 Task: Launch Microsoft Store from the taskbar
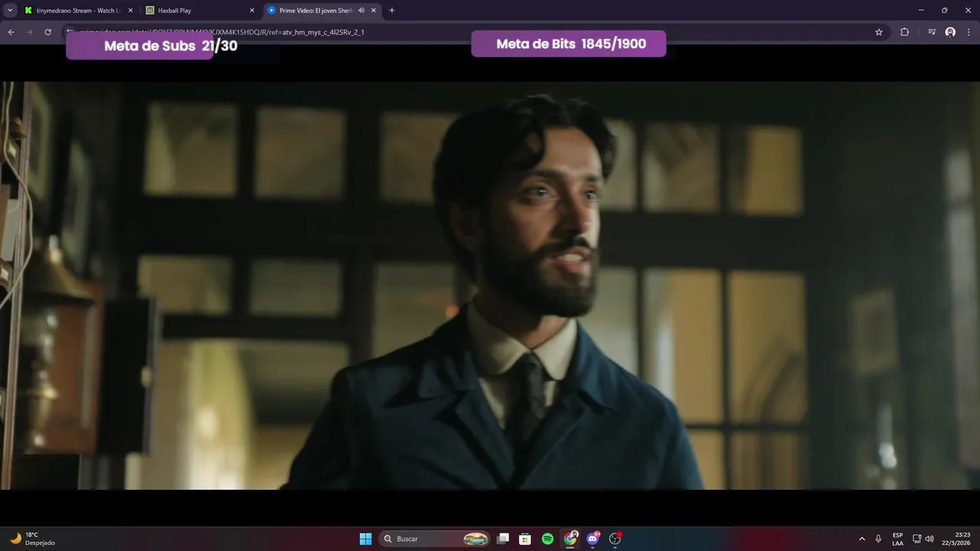click(525, 539)
